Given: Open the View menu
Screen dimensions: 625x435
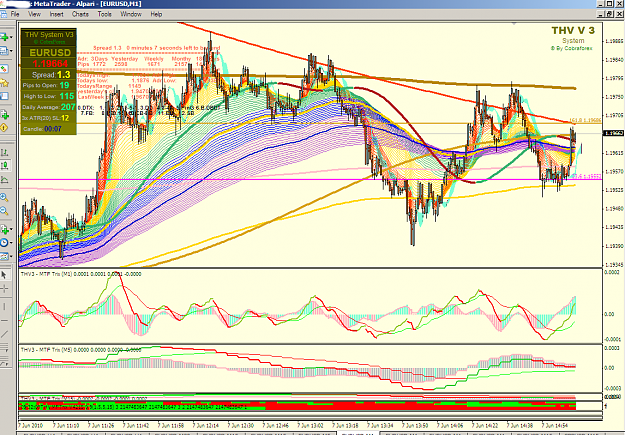Looking at the screenshot, I should click(34, 14).
